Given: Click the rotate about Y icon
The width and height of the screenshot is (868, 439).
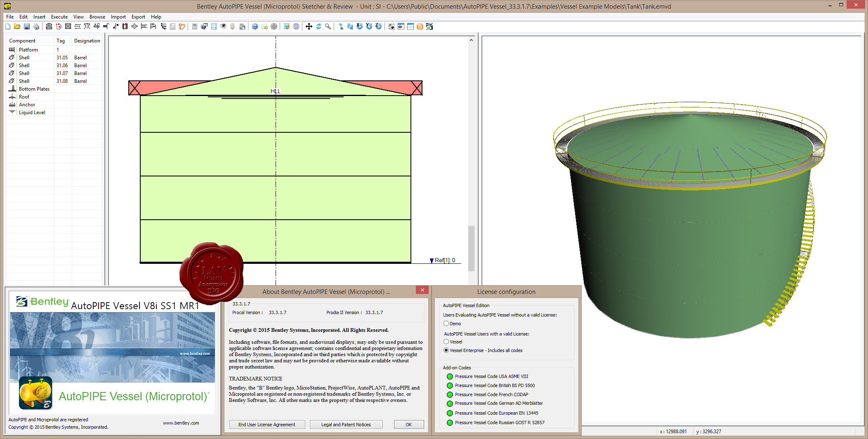Looking at the screenshot, I should 369,26.
